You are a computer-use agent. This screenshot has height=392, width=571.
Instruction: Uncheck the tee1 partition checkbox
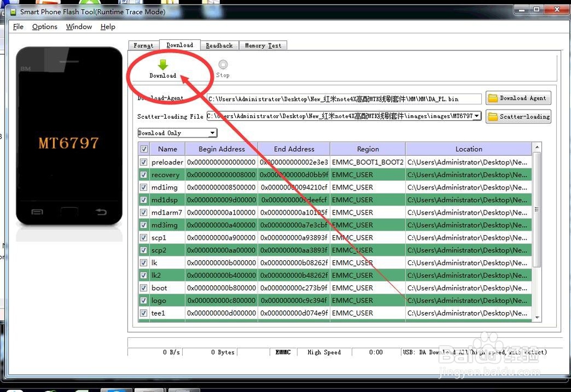(x=144, y=313)
